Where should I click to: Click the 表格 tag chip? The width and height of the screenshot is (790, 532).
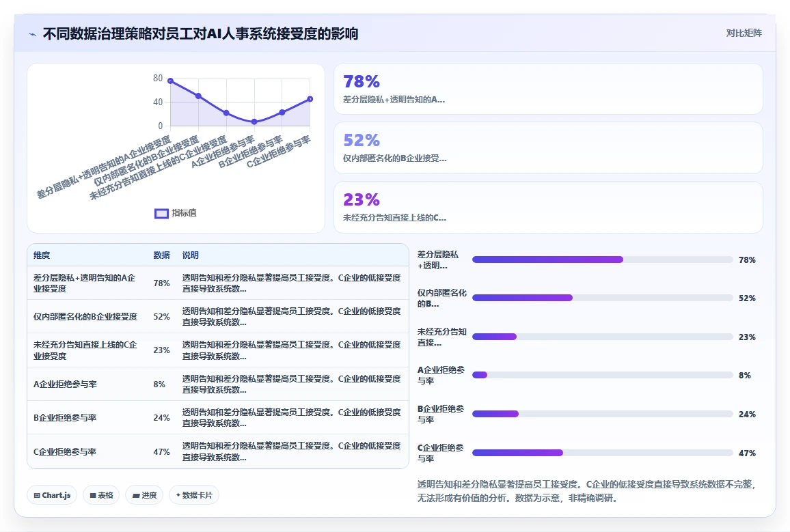101,495
